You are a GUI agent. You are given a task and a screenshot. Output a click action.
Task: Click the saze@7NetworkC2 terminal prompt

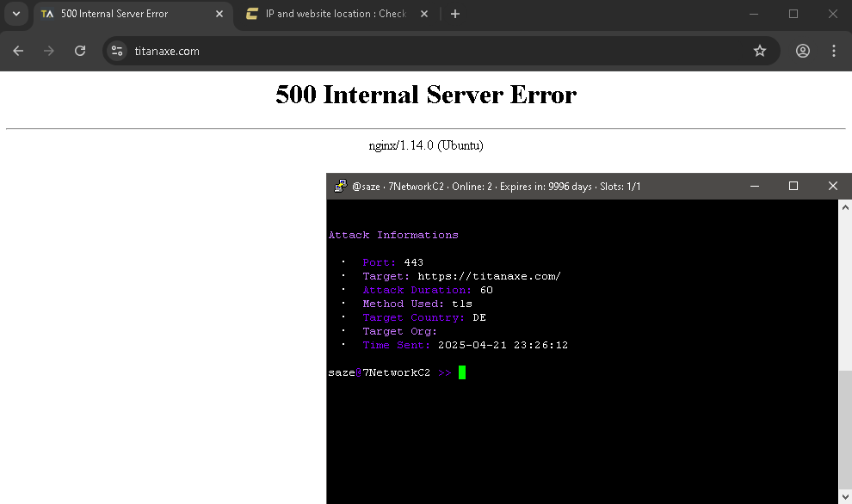click(x=390, y=372)
